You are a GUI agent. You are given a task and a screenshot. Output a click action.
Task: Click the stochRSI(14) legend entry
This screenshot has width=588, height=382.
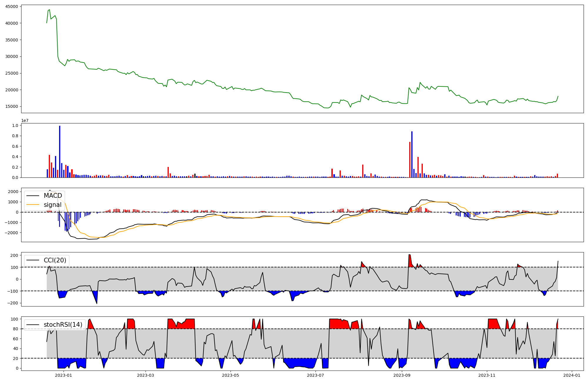63,325
